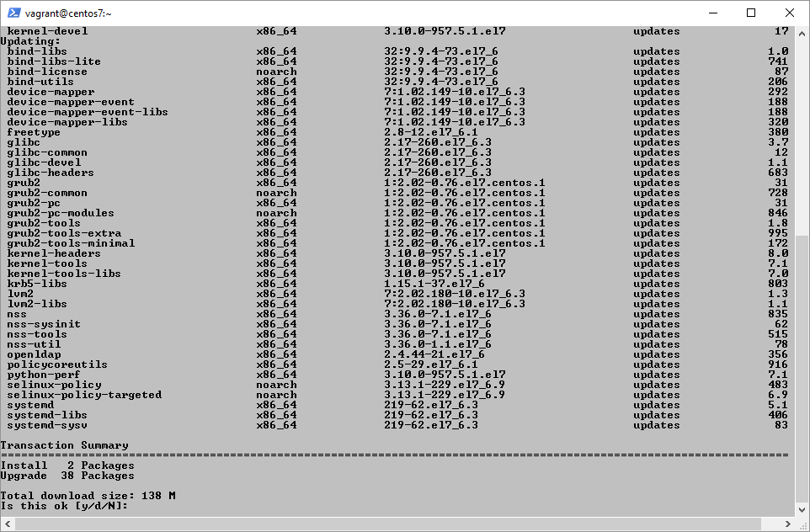Click nss-util version 3.36.0-1.1.el7_6
The height and width of the screenshot is (532, 810).
click(438, 344)
